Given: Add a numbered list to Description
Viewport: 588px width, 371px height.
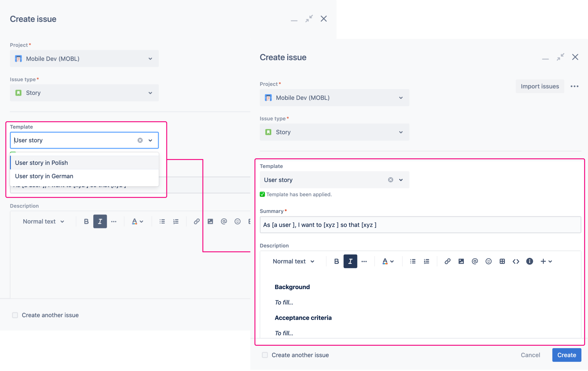Looking at the screenshot, I should pos(426,261).
